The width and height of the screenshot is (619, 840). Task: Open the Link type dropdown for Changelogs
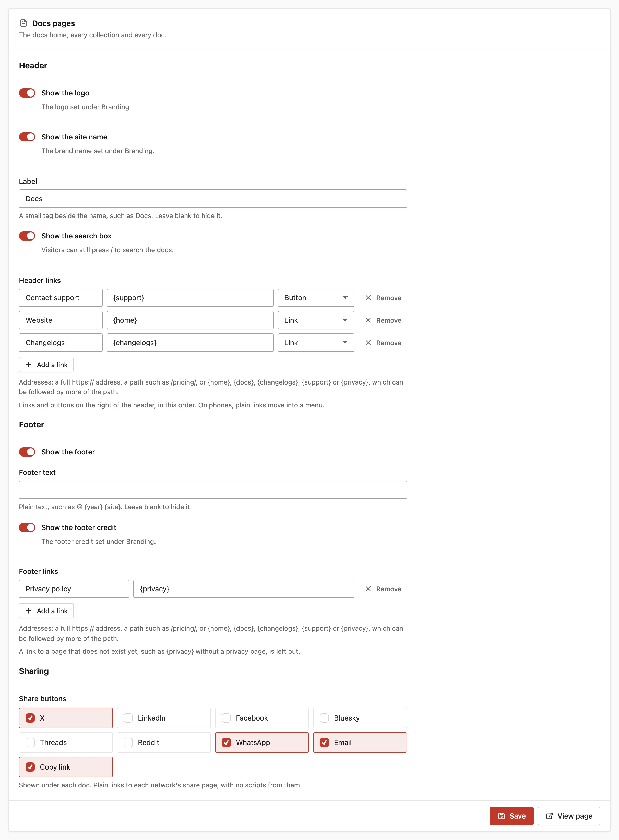click(316, 343)
